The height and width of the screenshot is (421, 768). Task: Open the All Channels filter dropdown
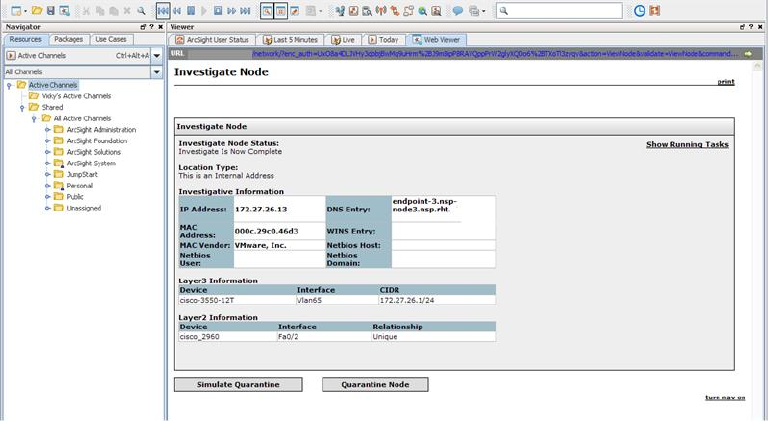tap(156, 72)
